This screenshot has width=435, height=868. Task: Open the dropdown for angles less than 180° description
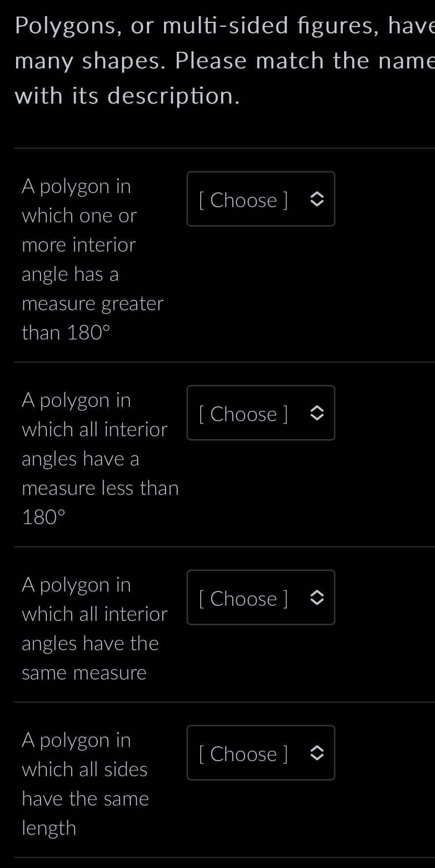click(260, 413)
